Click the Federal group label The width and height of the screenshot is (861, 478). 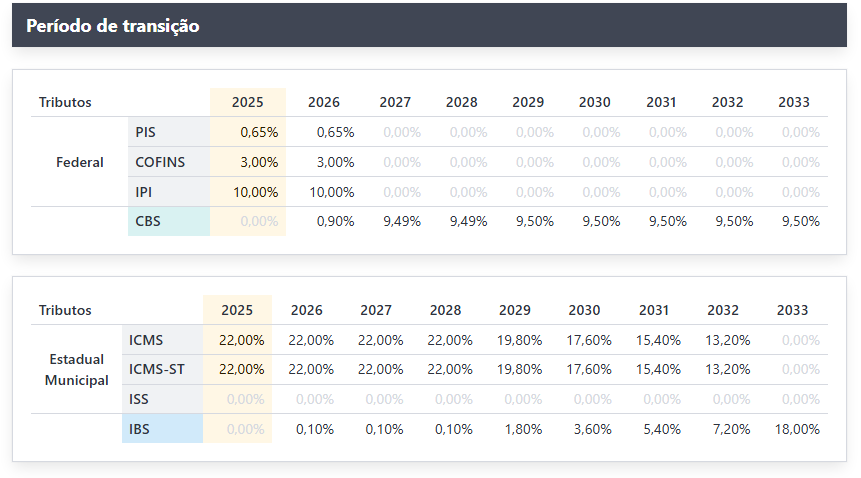(80, 162)
